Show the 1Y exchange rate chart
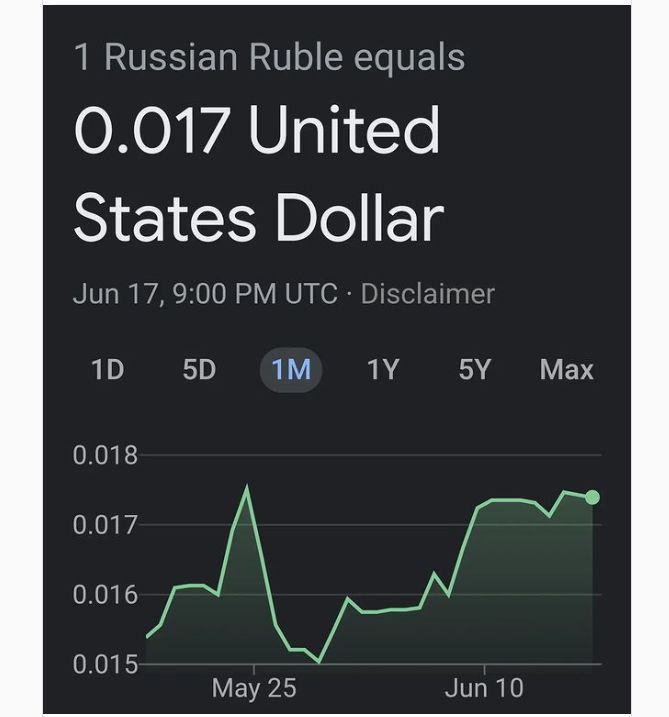 pyautogui.click(x=382, y=370)
